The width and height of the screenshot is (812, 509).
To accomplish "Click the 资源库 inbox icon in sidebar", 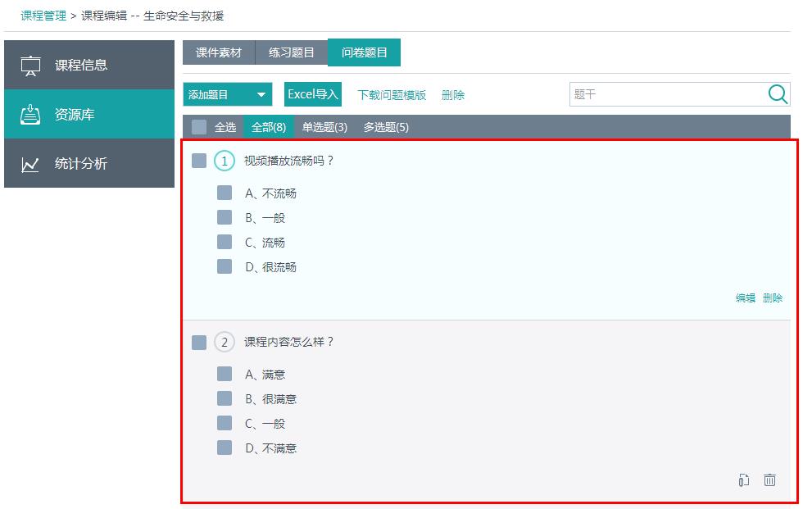I will click(30, 115).
